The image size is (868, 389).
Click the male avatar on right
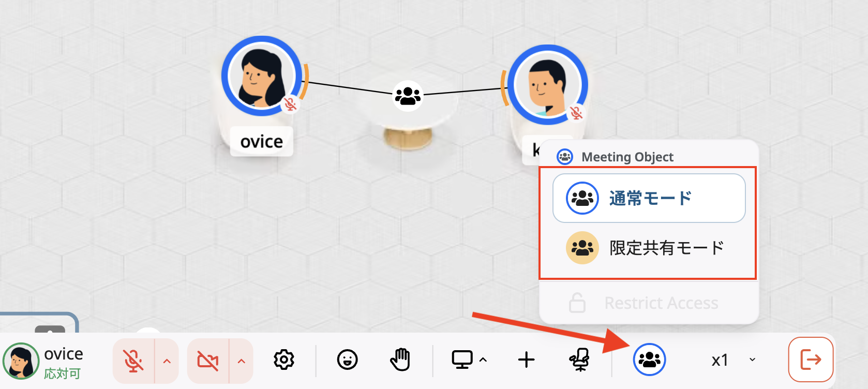pyautogui.click(x=547, y=85)
